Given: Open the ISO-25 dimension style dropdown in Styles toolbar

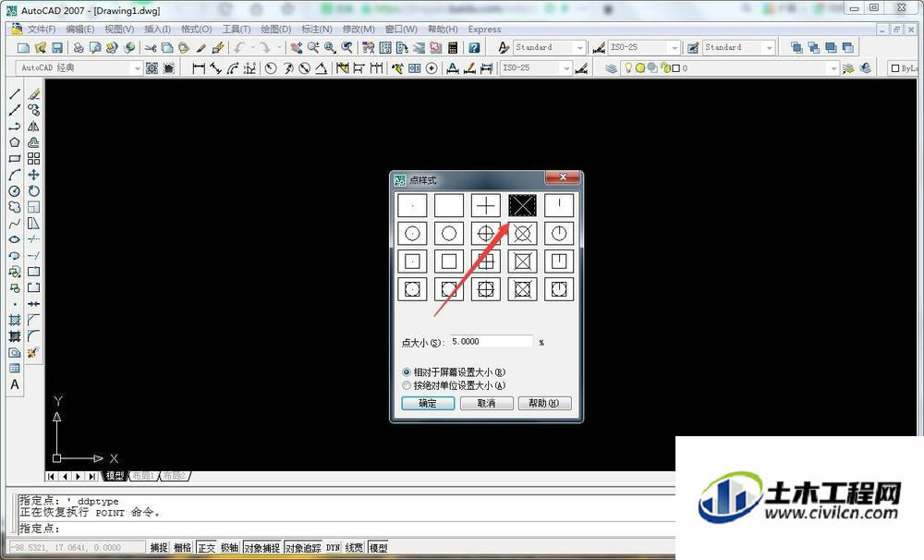Looking at the screenshot, I should point(675,48).
